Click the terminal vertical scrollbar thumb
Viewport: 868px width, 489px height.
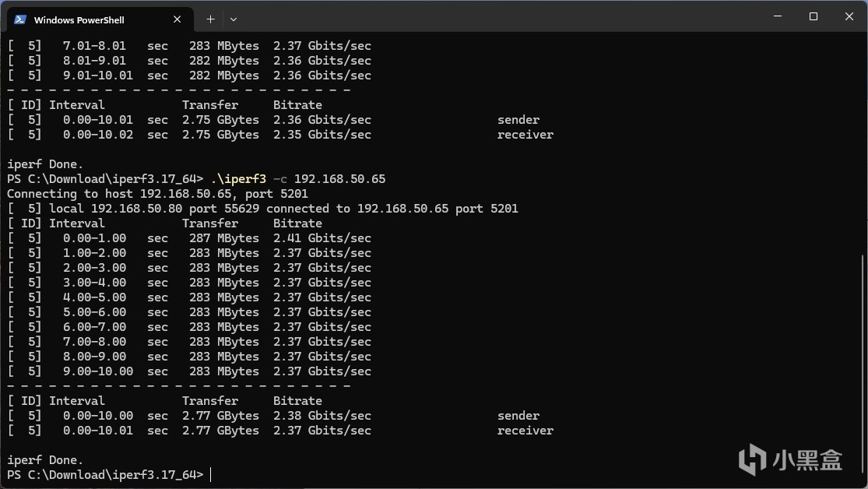click(x=862, y=366)
